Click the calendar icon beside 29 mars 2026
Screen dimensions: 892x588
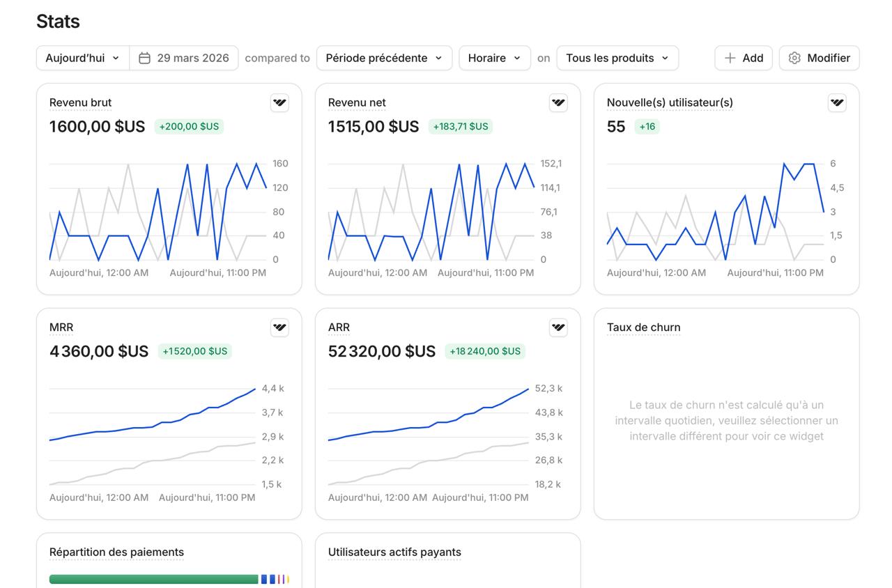[144, 59]
